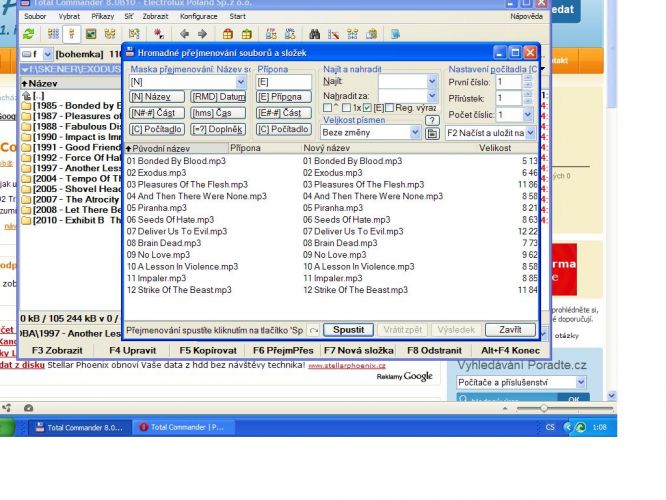The height and width of the screenshot is (500, 666).
Task: Click the multi-rename tool toolbar icon
Action: coord(333,34)
